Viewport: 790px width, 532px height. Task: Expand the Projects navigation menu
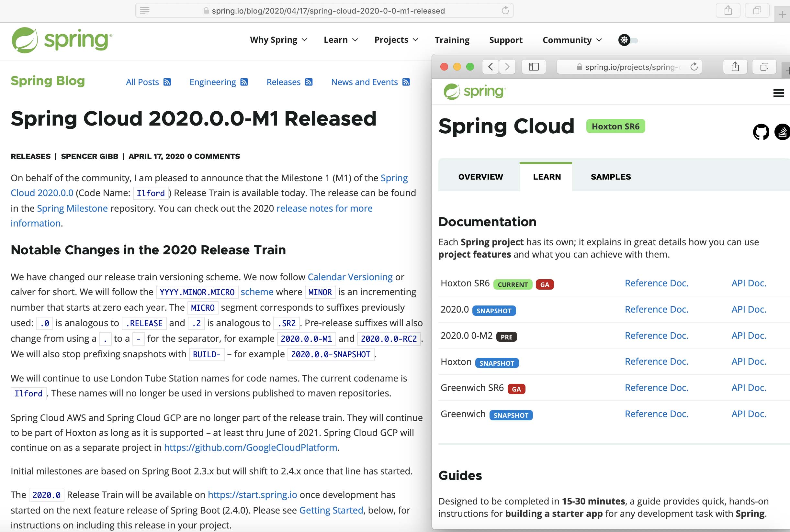(396, 40)
